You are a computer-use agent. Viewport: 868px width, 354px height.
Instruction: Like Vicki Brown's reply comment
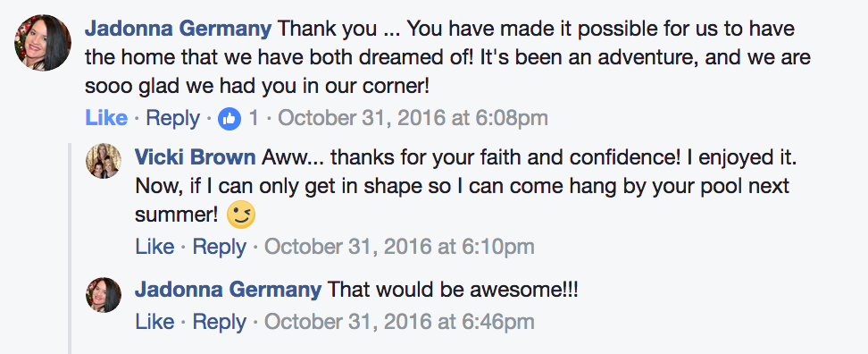point(155,247)
